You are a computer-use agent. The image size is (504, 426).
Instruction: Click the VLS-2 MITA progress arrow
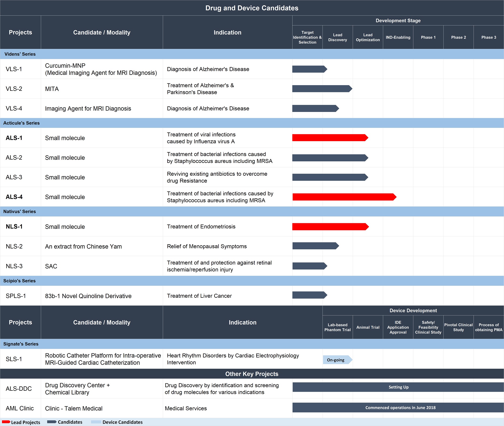click(x=322, y=89)
